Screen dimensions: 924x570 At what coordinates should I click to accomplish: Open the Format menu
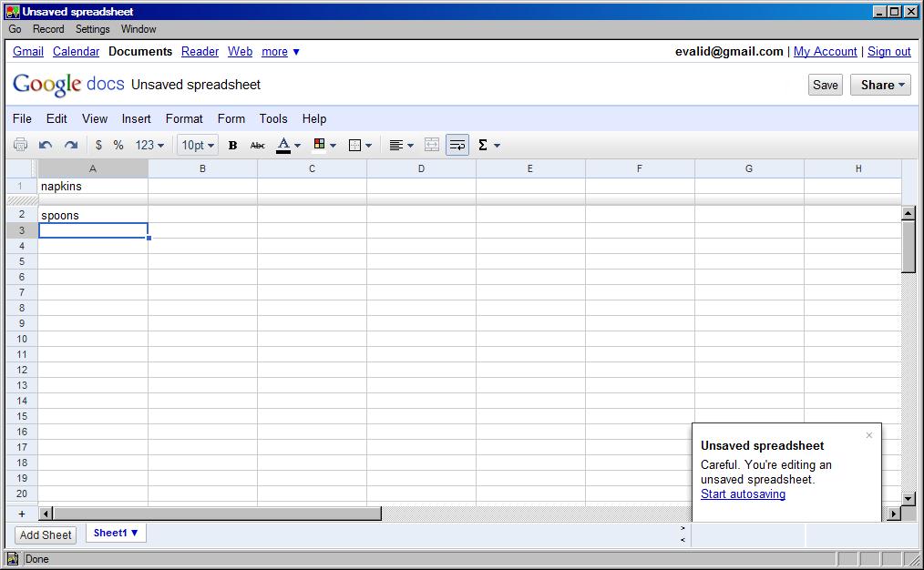(x=184, y=119)
